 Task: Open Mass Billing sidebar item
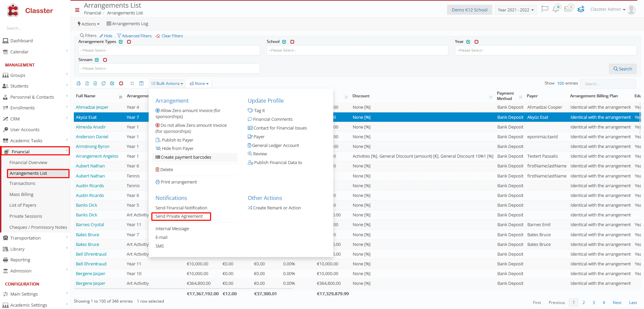(21, 195)
